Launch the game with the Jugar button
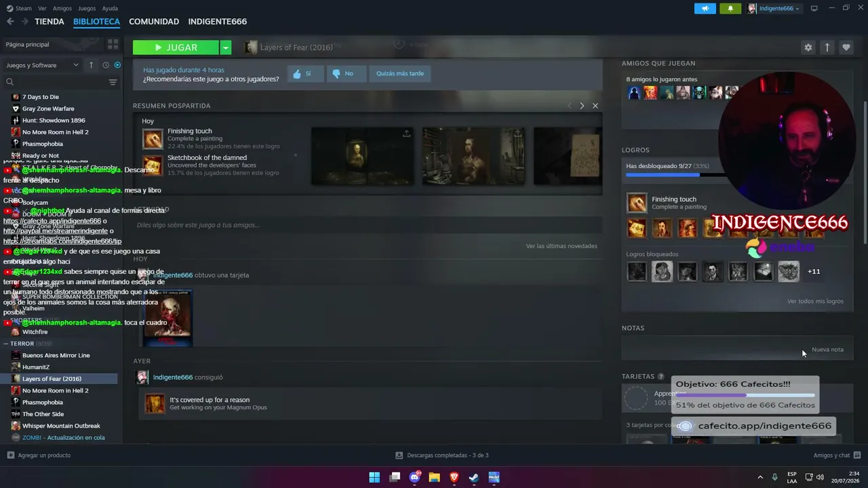This screenshot has width=868, height=488. [x=176, y=47]
